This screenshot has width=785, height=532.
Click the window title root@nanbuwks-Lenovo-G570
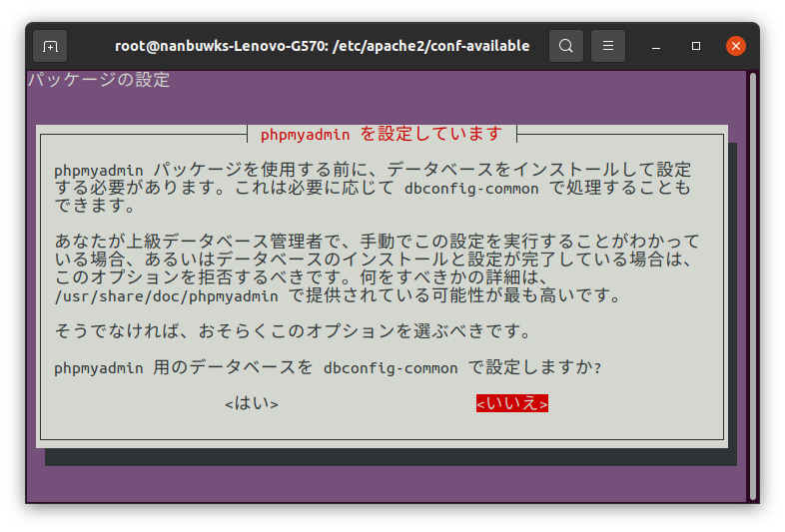(323, 46)
